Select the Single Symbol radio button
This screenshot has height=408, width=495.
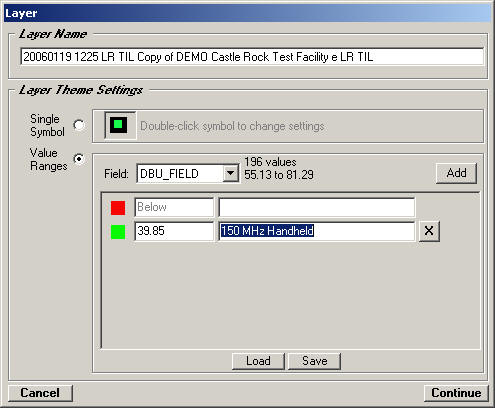tap(79, 125)
